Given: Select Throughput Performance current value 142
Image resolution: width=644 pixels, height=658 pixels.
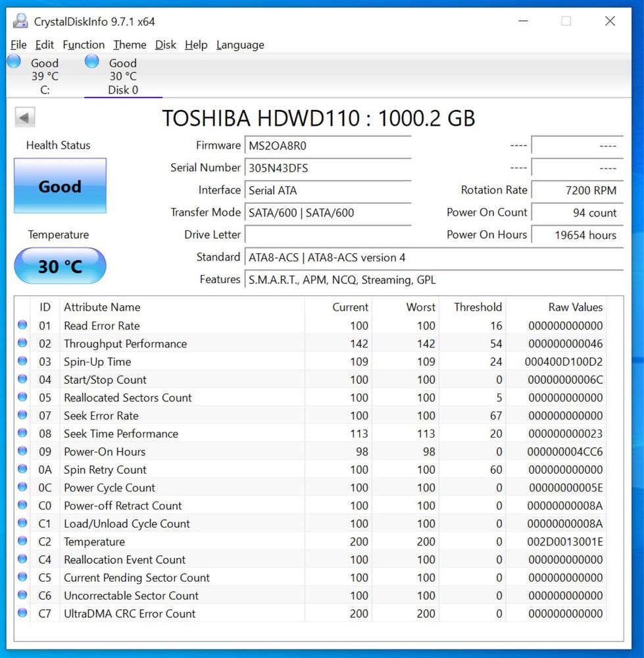Looking at the screenshot, I should pos(359,343).
